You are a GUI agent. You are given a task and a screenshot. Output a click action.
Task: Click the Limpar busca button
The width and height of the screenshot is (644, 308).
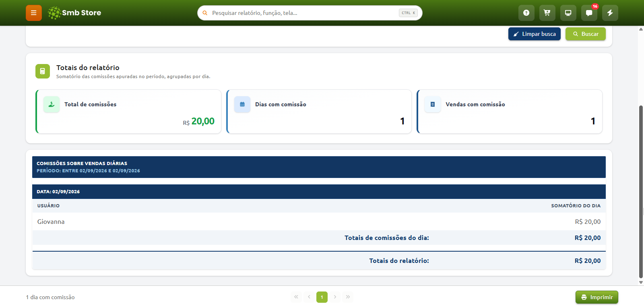click(x=535, y=34)
